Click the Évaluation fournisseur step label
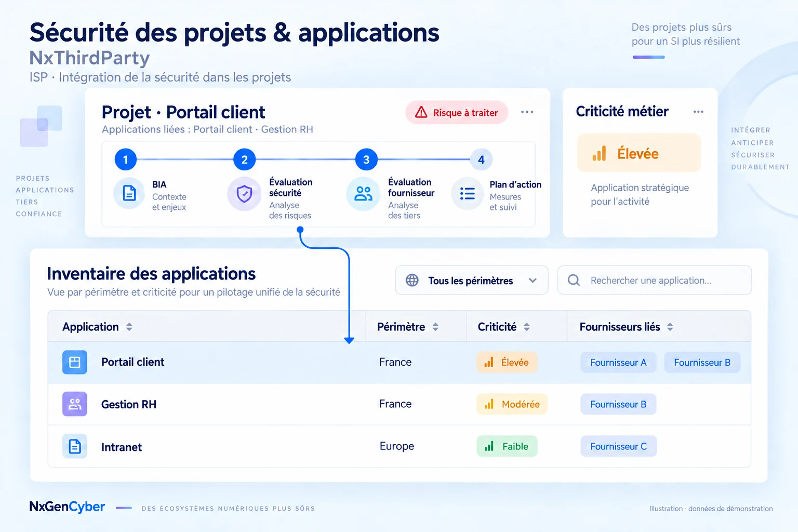Screen dimensions: 798x532 click(x=411, y=188)
